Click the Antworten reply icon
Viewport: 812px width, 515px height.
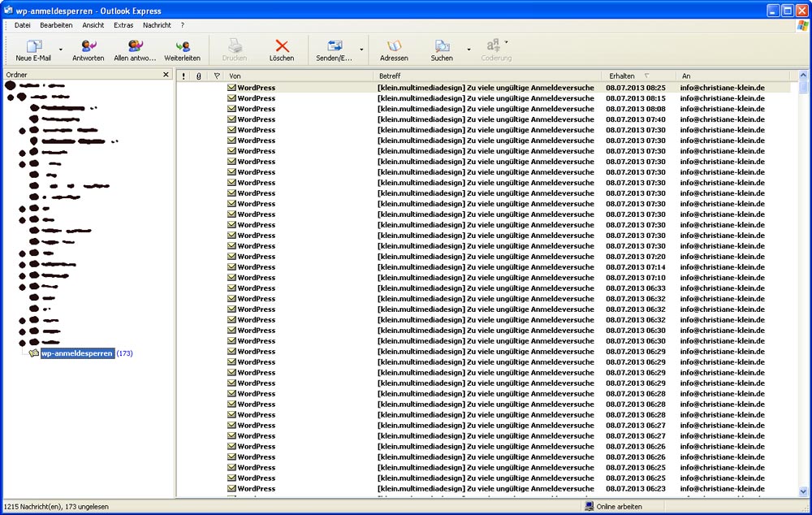pyautogui.click(x=88, y=46)
